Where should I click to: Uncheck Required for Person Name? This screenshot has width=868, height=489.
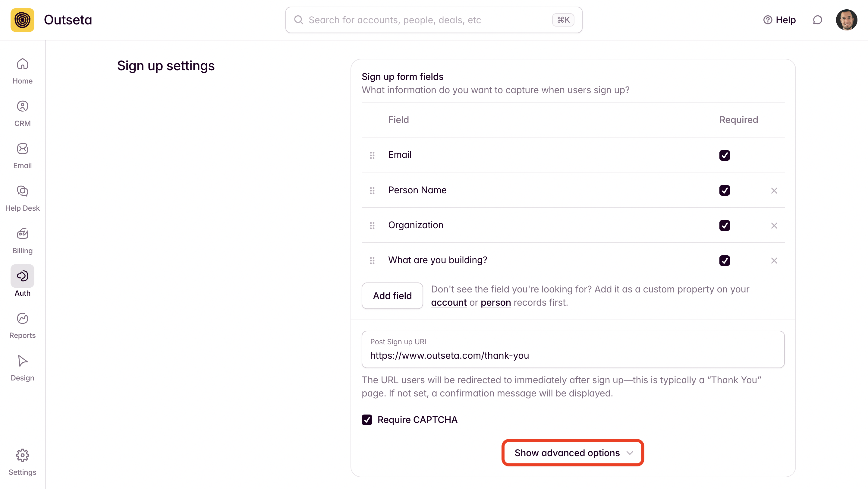pyautogui.click(x=725, y=191)
